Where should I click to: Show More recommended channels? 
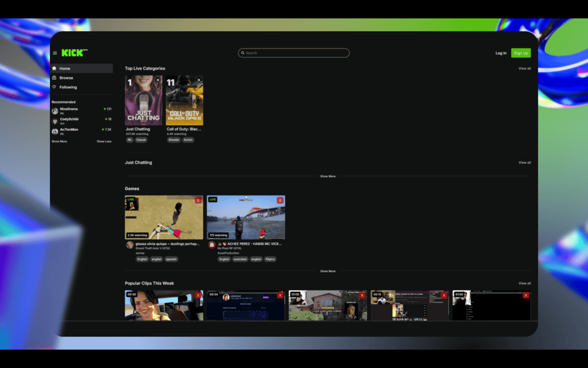59,141
